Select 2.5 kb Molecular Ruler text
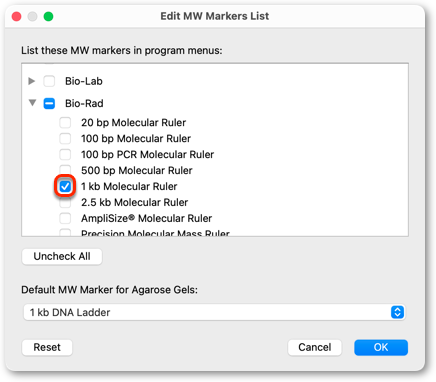This screenshot has height=382, width=436. click(134, 202)
